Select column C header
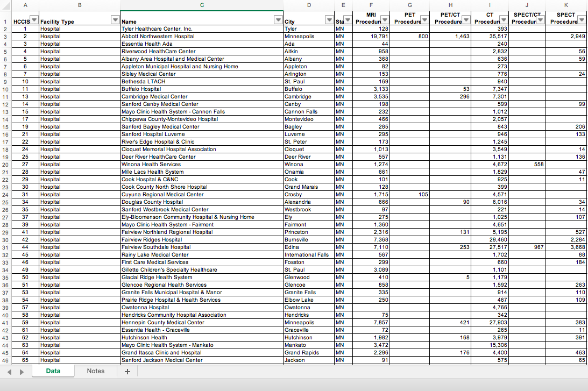The width and height of the screenshot is (588, 391). 202,5
